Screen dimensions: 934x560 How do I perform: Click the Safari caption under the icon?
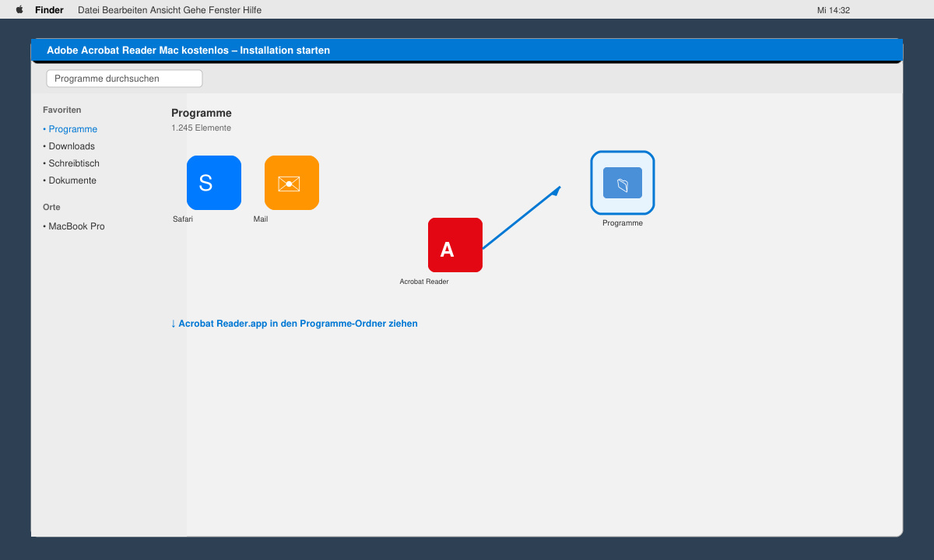[183, 219]
